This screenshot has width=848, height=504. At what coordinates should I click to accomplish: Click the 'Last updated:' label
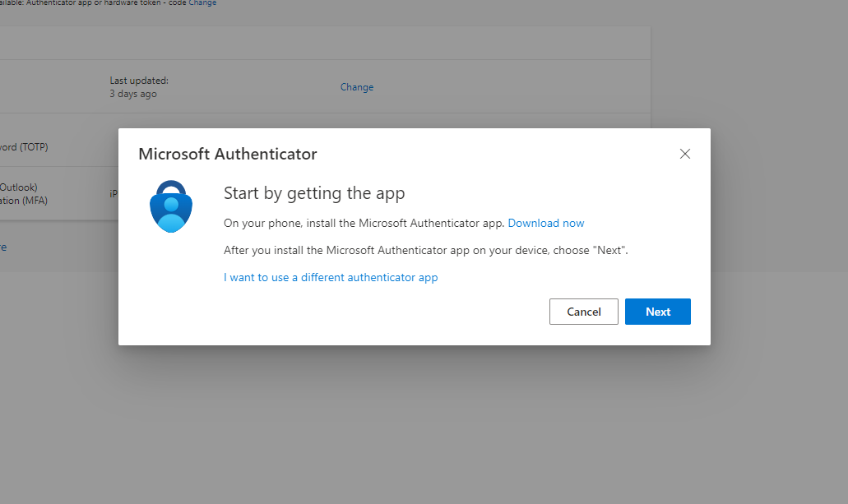coord(139,81)
